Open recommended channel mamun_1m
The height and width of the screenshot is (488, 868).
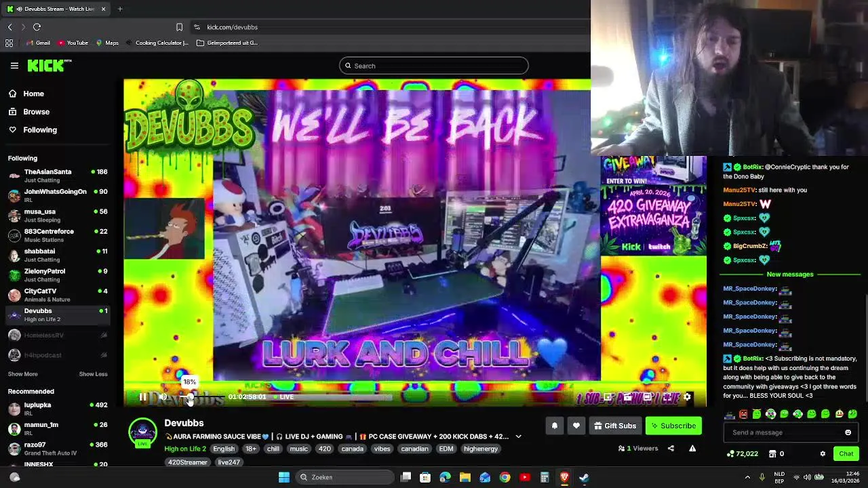[x=58, y=428]
